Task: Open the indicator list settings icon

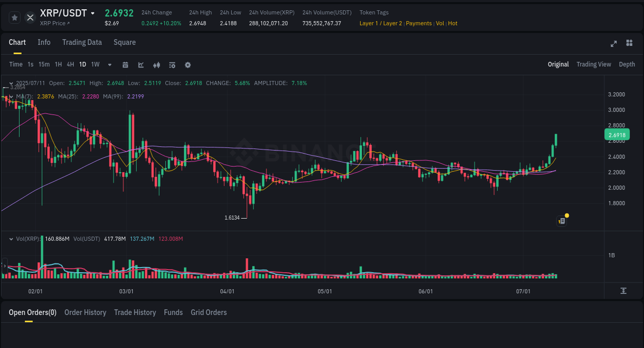Action: tap(172, 64)
